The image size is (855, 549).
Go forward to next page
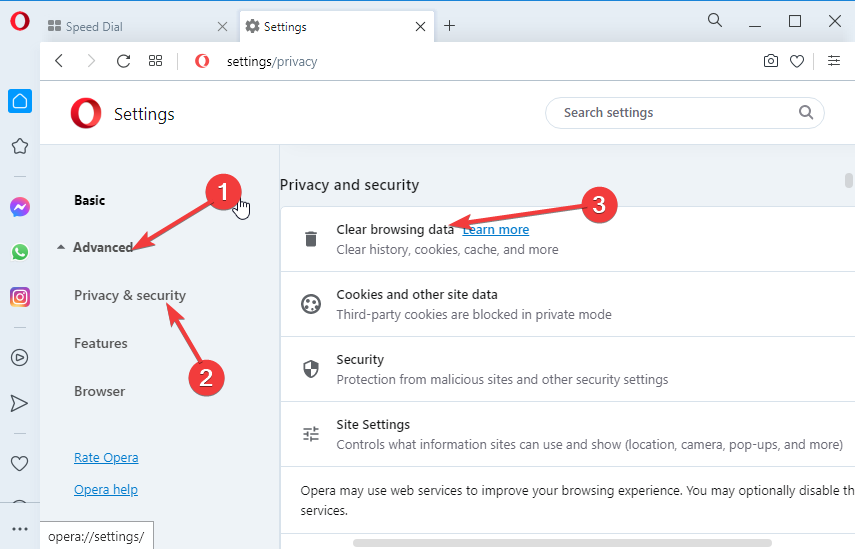click(91, 61)
